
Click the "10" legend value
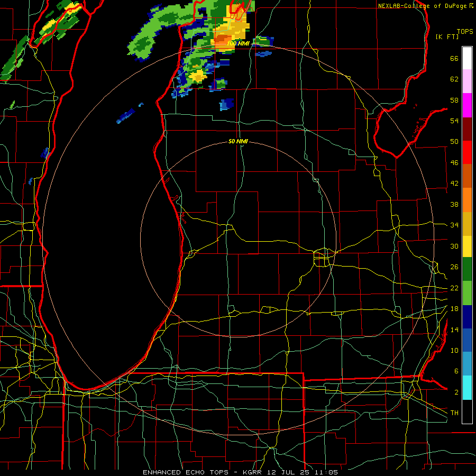click(454, 350)
